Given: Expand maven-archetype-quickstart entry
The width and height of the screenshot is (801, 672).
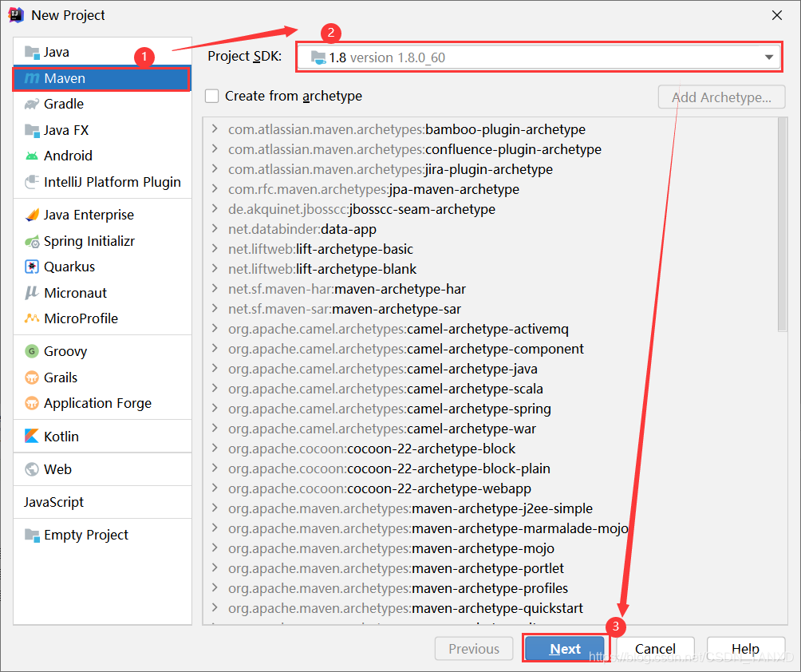Looking at the screenshot, I should [x=215, y=607].
